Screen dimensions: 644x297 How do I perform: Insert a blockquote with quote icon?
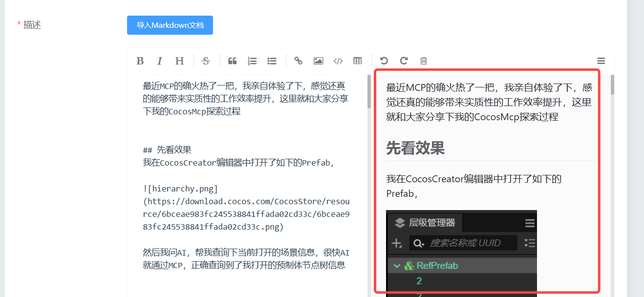[233, 61]
